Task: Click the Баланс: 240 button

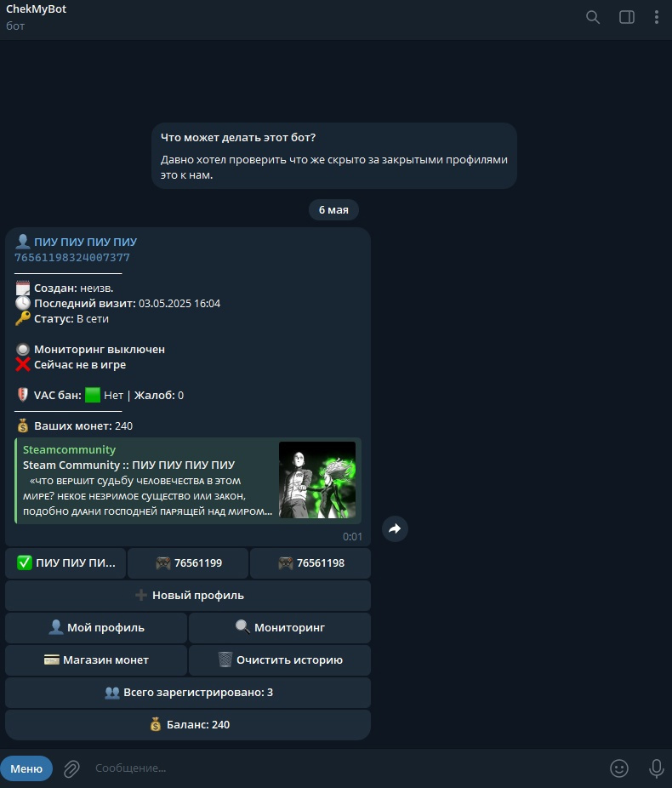Action: [188, 725]
